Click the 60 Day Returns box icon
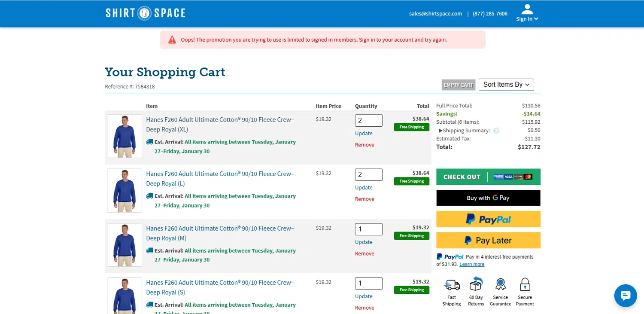 tap(476, 284)
